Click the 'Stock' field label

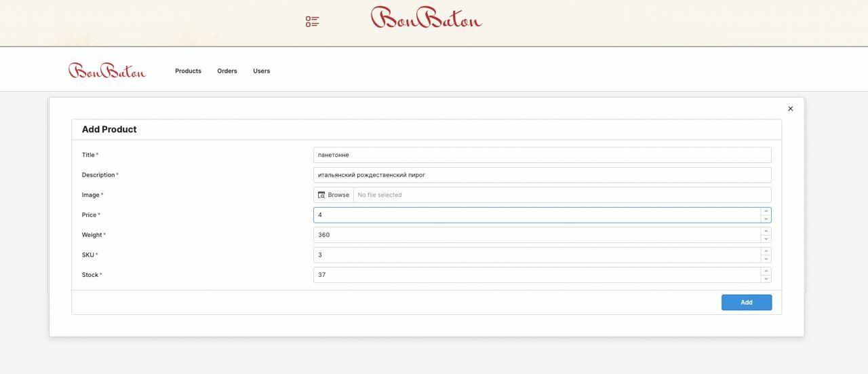pos(90,275)
